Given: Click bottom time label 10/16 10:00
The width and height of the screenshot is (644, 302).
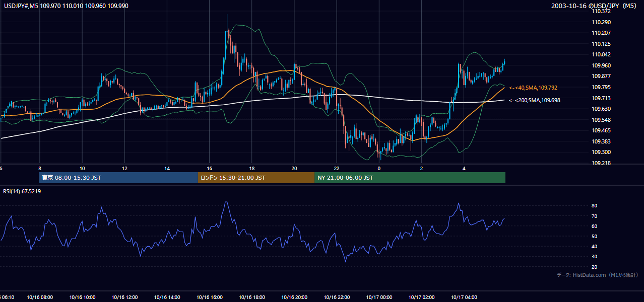Looking at the screenshot, I should [82, 297].
